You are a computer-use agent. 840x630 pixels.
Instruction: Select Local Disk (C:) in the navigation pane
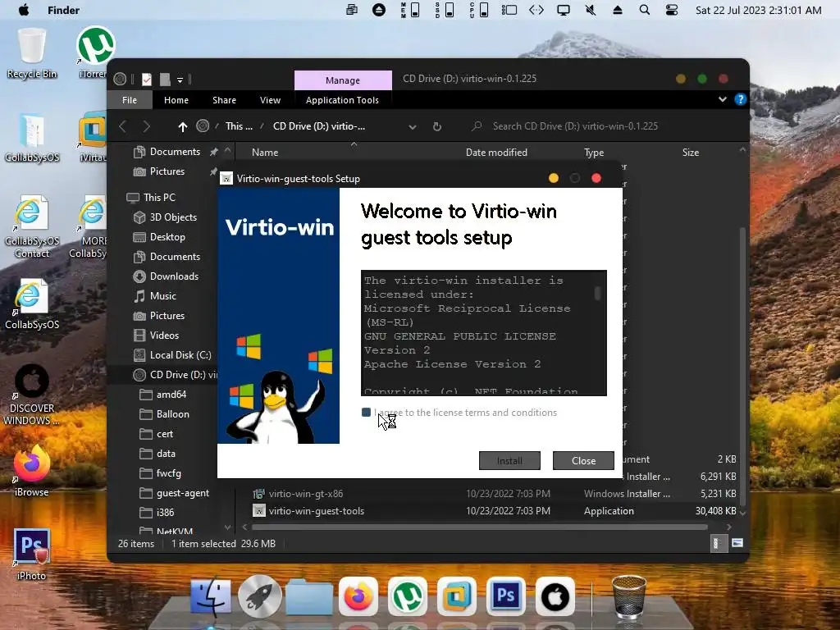pyautogui.click(x=172, y=355)
